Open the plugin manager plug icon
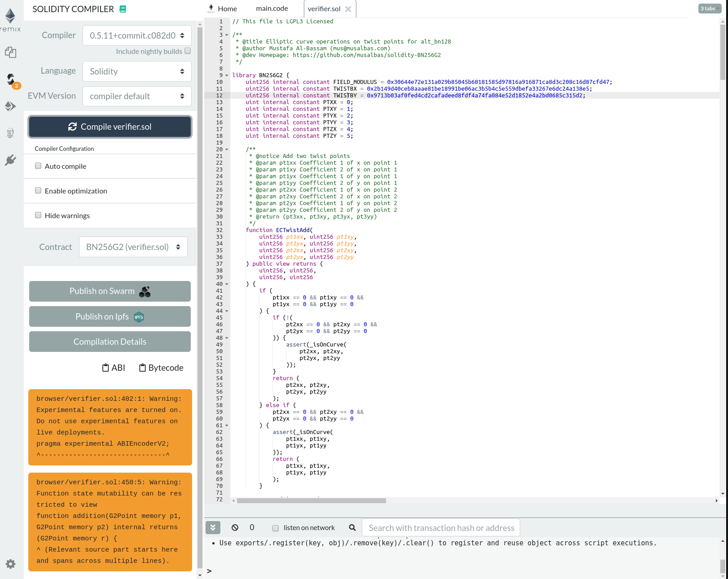The image size is (728, 579). (x=10, y=160)
